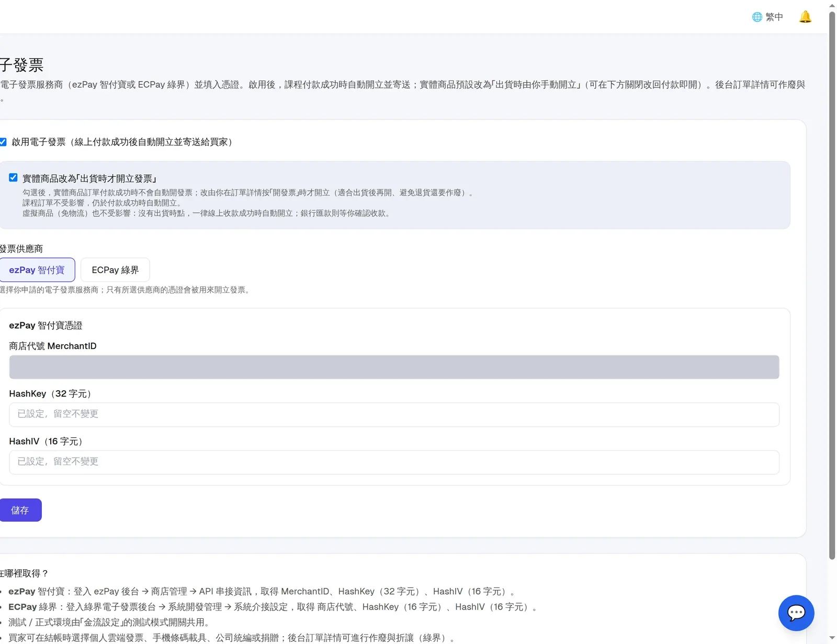The image size is (837, 644).
Task: Click the 儲存 save button
Action: click(x=20, y=510)
